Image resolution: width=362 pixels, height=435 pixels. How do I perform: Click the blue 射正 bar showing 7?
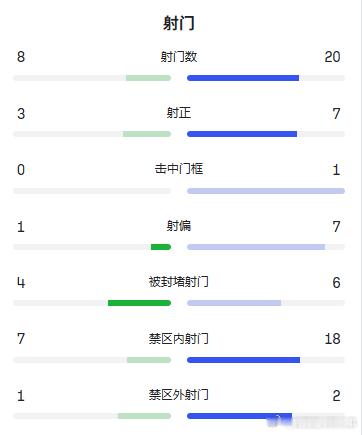coord(242,134)
